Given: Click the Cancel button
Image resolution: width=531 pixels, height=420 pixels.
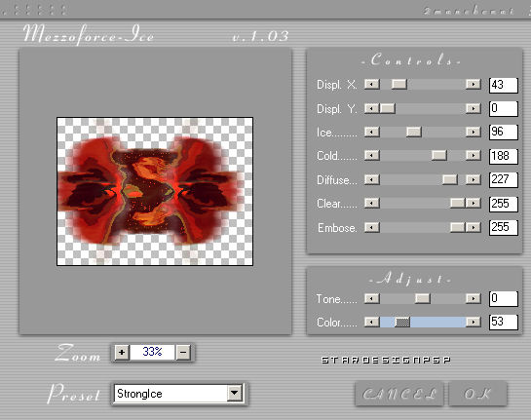Looking at the screenshot, I should (399, 394).
